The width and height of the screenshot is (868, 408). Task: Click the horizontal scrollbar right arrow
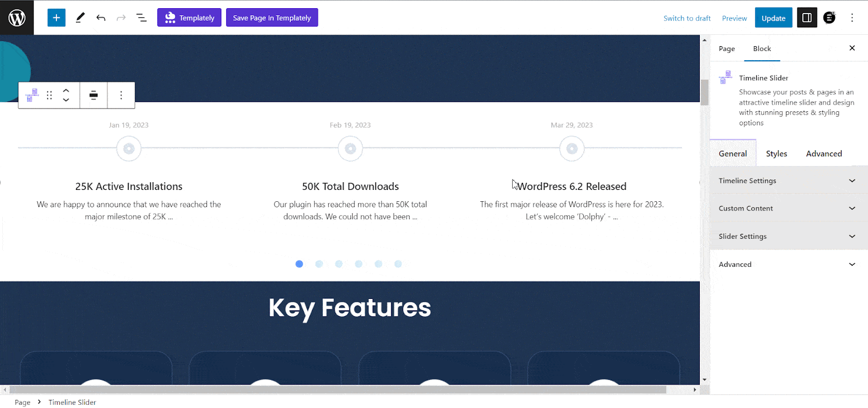click(695, 390)
